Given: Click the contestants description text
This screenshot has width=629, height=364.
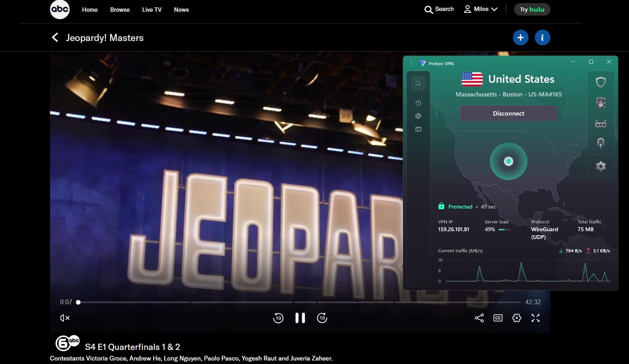Looking at the screenshot, I should tap(191, 358).
